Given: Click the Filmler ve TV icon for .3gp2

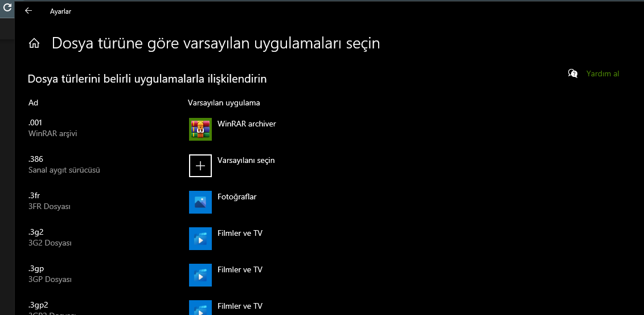Looking at the screenshot, I should pyautogui.click(x=200, y=308).
